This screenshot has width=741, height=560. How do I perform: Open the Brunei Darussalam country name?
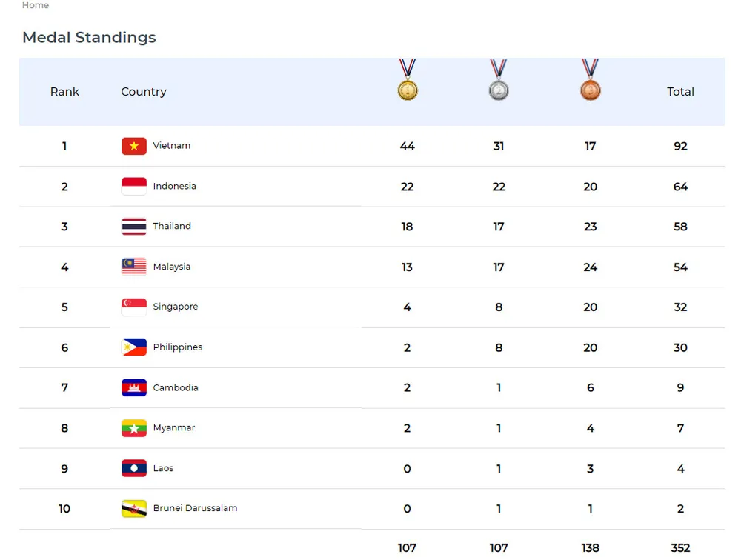[195, 508]
